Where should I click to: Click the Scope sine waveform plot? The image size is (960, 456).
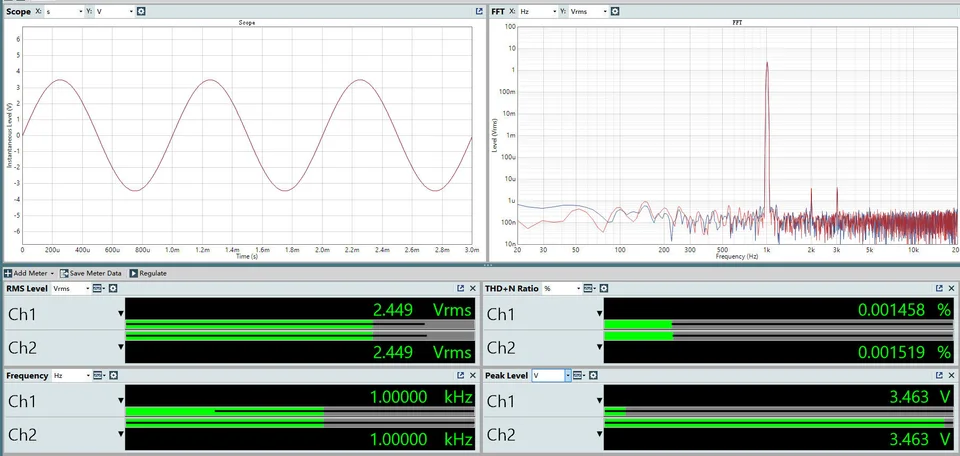247,135
